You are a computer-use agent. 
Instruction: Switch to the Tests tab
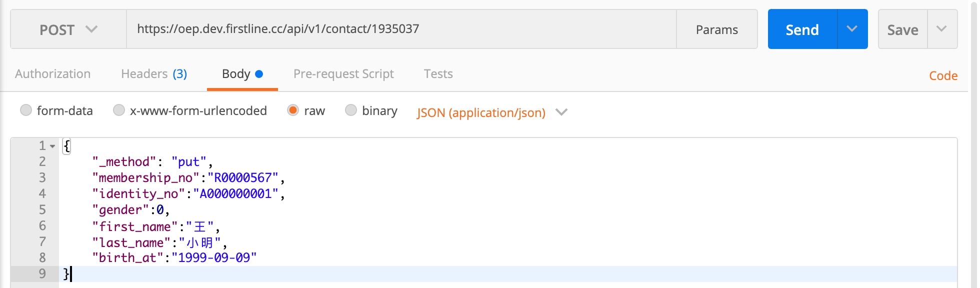[x=438, y=74]
